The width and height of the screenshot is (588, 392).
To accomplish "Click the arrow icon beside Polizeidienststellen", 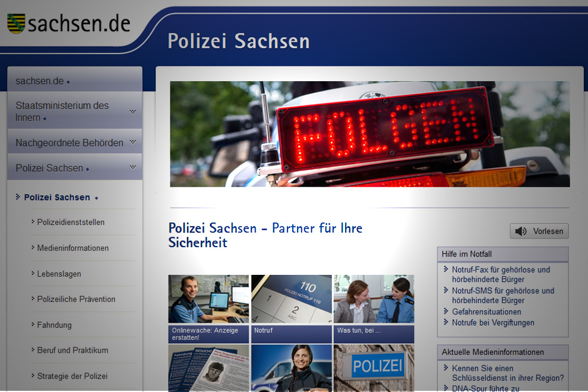I will pos(33,222).
